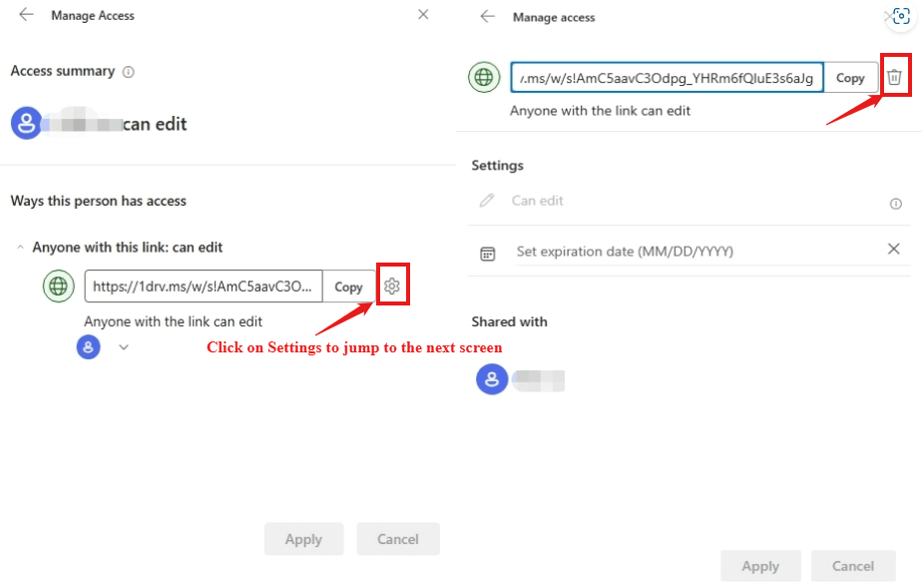Click the user avatar in Access summary
Screen dimensions: 924x588
pos(26,123)
